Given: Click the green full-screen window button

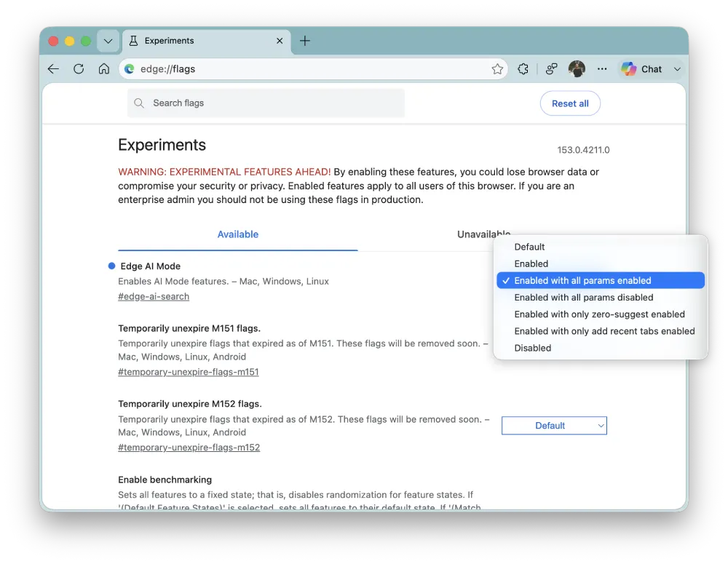Looking at the screenshot, I should pyautogui.click(x=86, y=41).
